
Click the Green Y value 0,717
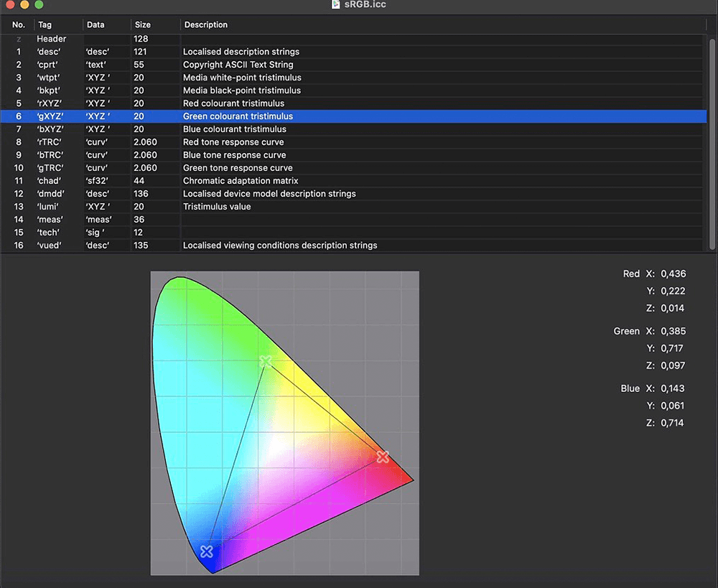point(672,348)
